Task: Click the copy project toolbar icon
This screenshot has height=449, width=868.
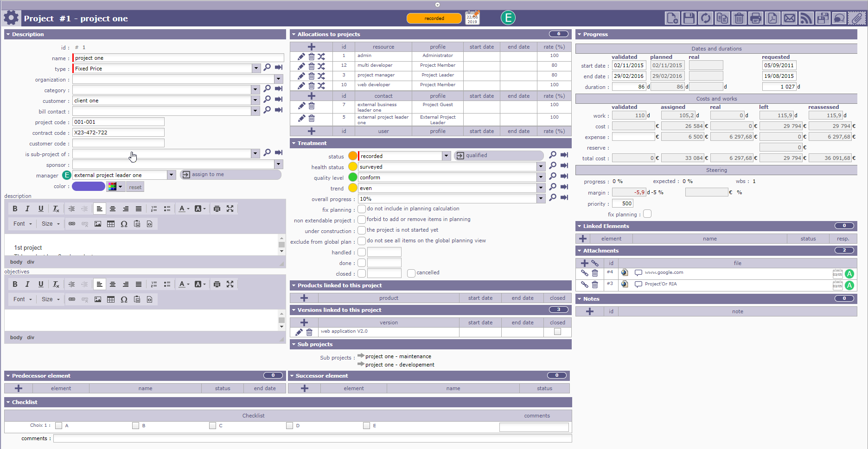Action: click(722, 19)
